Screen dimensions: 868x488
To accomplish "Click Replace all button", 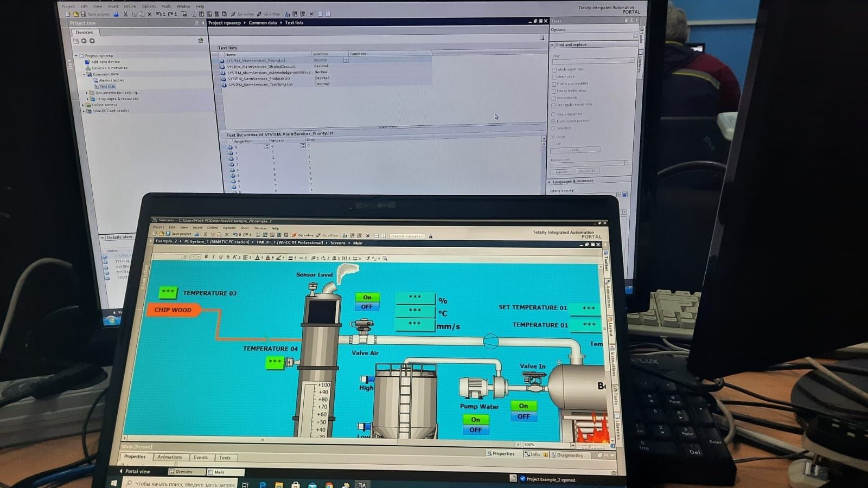I will click(x=587, y=171).
